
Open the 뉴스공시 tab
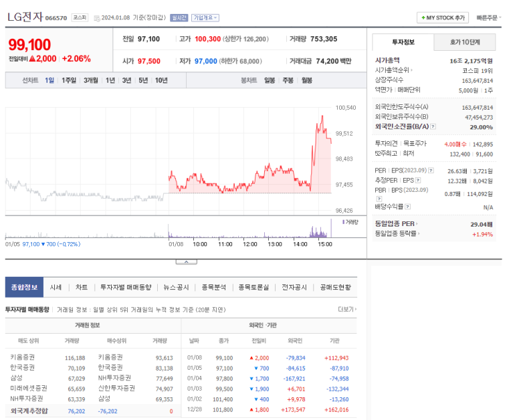[x=176, y=287]
